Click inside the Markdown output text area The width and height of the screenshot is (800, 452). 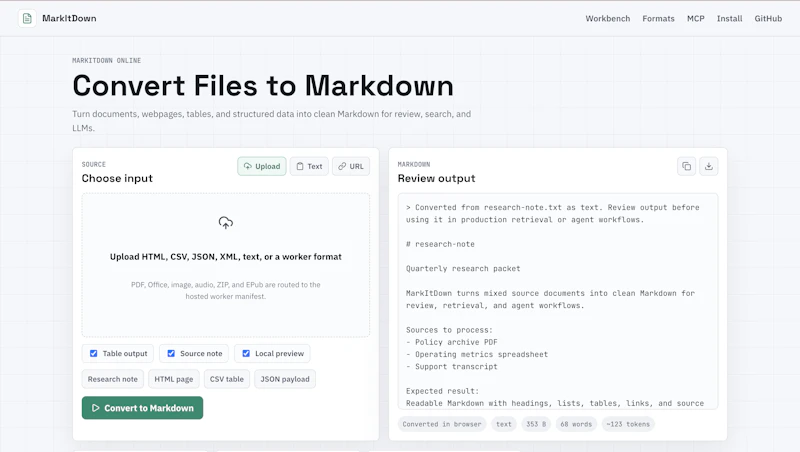click(558, 301)
